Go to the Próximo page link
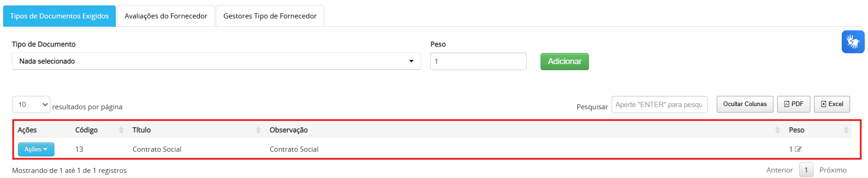The width and height of the screenshot is (868, 178). [x=833, y=170]
